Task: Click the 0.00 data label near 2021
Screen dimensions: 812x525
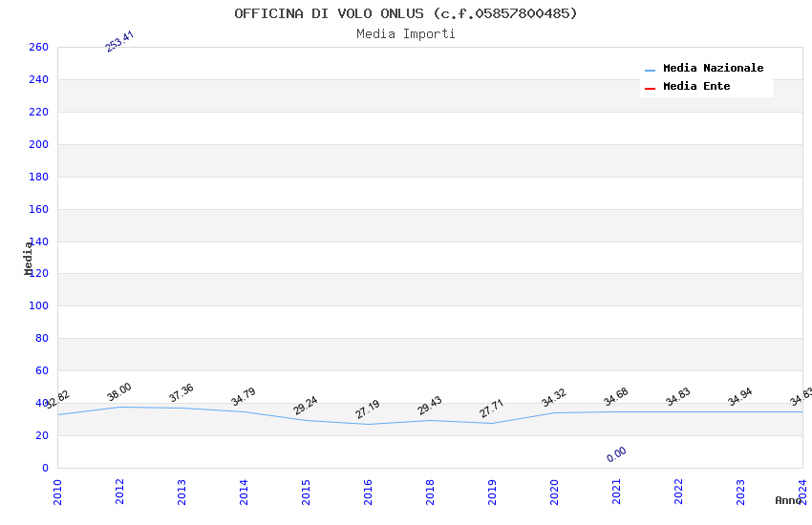Action: tap(616, 454)
